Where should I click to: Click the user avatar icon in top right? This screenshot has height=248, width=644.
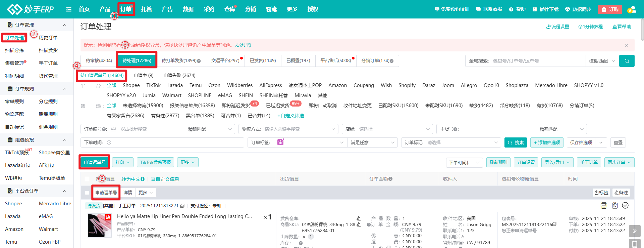point(632,9)
